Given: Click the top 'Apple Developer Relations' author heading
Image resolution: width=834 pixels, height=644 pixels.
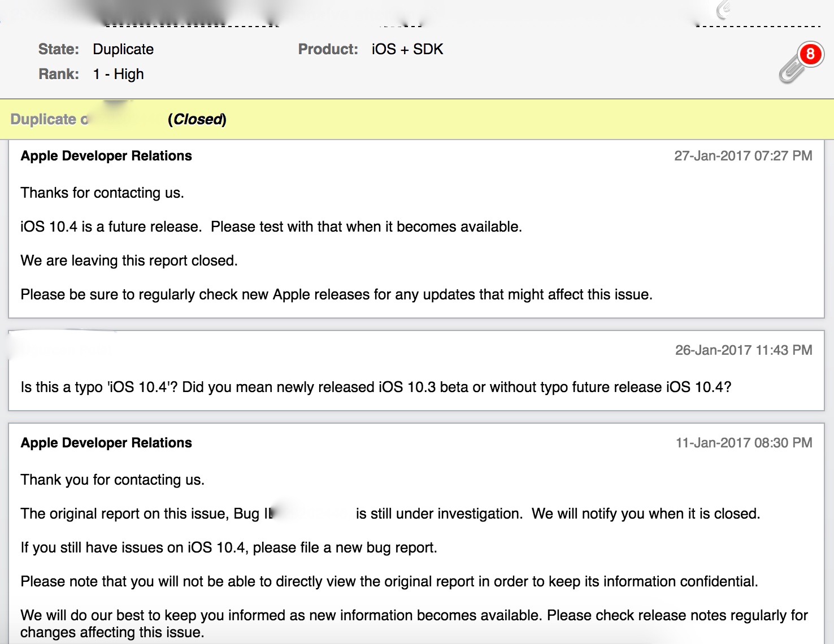Looking at the screenshot, I should pyautogui.click(x=106, y=156).
